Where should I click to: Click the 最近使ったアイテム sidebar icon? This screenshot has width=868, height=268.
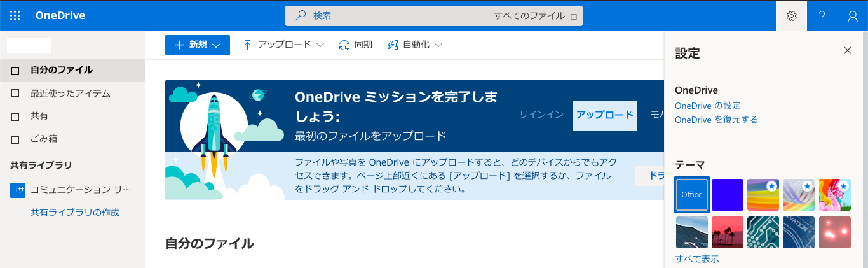[15, 94]
